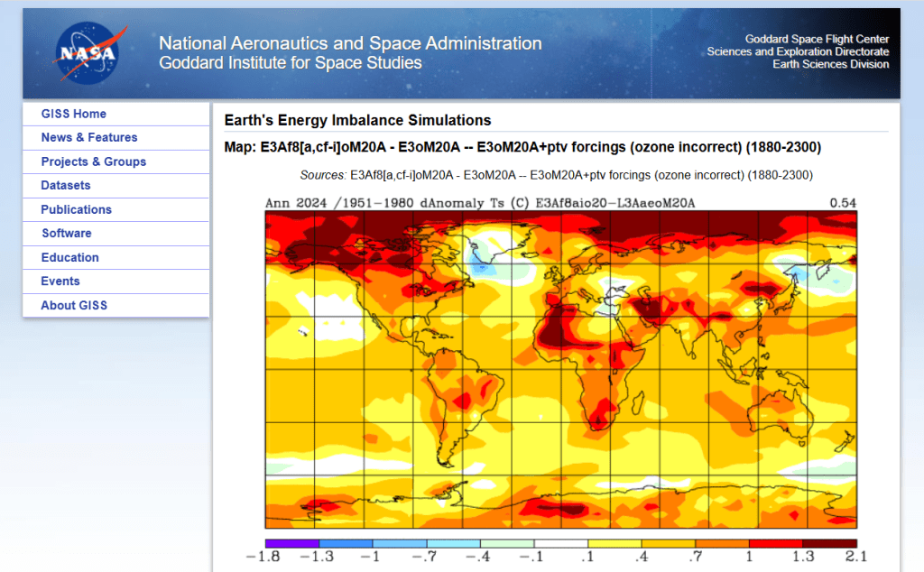Open the Publications menu item
Viewport: 924px width, 572px height.
[x=76, y=209]
